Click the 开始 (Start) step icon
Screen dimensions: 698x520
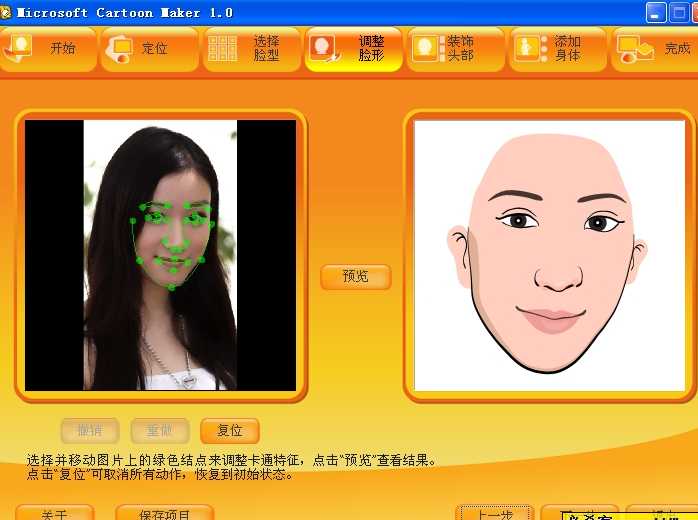pyautogui.click(x=21, y=47)
